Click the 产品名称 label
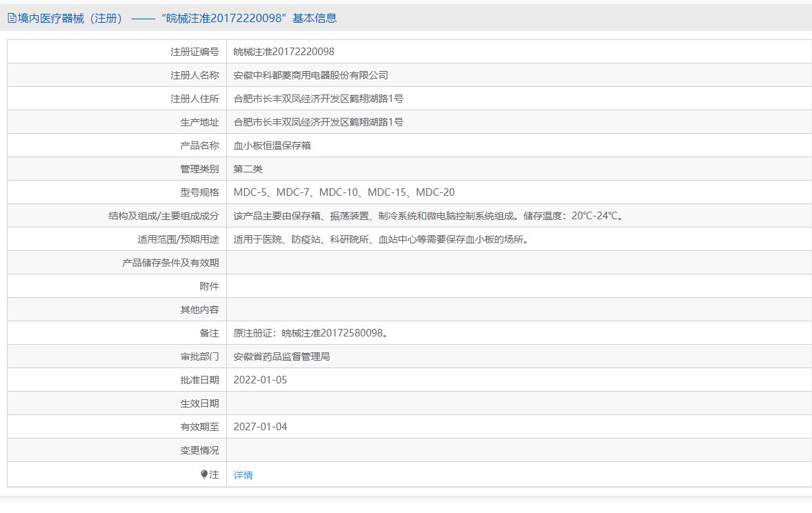The image size is (812, 513). pyautogui.click(x=199, y=145)
